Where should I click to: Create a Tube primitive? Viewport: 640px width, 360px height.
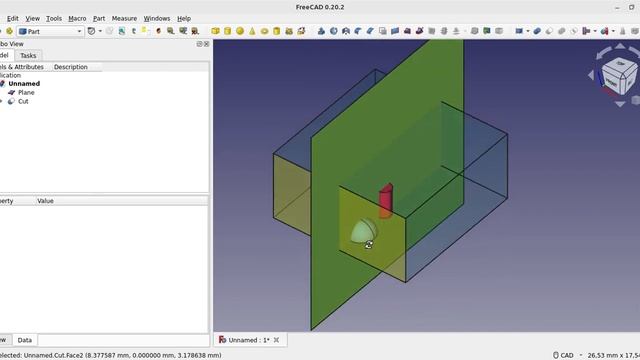(x=277, y=31)
